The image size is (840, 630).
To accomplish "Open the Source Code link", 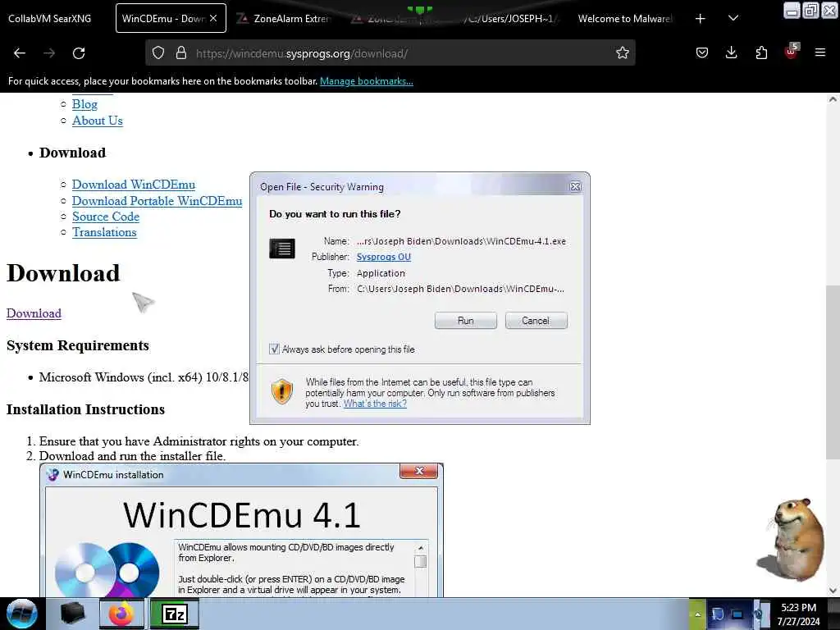I will click(106, 217).
